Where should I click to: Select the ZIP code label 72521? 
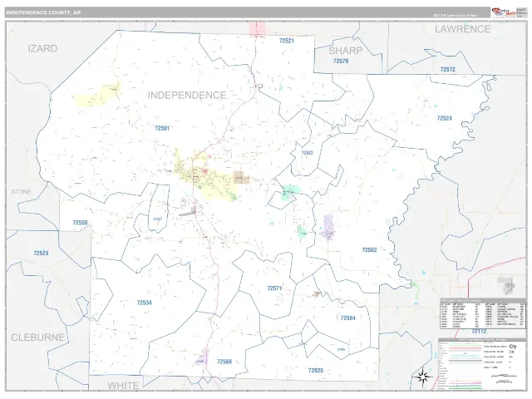286,41
